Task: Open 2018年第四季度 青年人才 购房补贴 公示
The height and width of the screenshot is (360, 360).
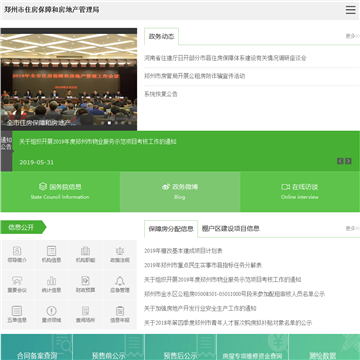Action: tap(228, 323)
